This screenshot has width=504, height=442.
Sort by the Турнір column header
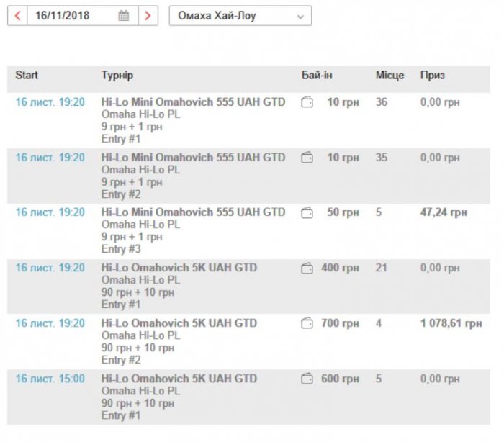pos(117,75)
